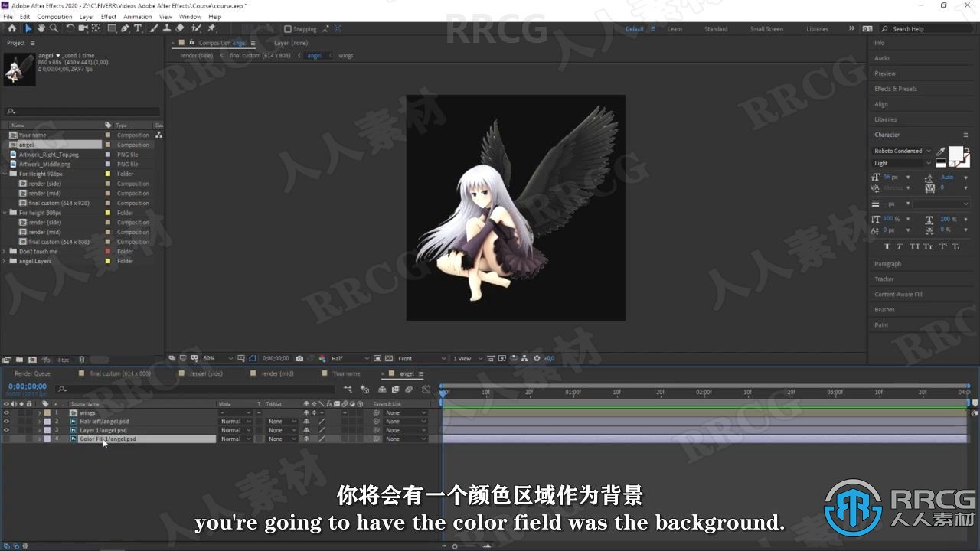This screenshot has height=551, width=980.
Task: Open the Composition menu
Action: click(55, 16)
